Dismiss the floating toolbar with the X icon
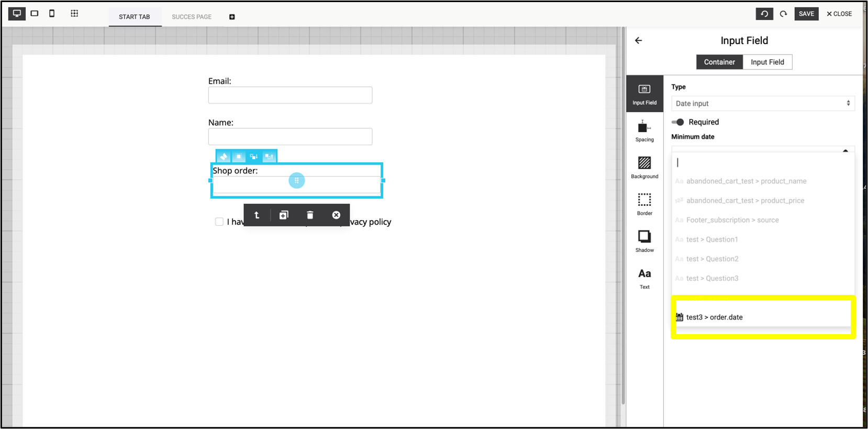The image size is (868, 429). coord(336,215)
